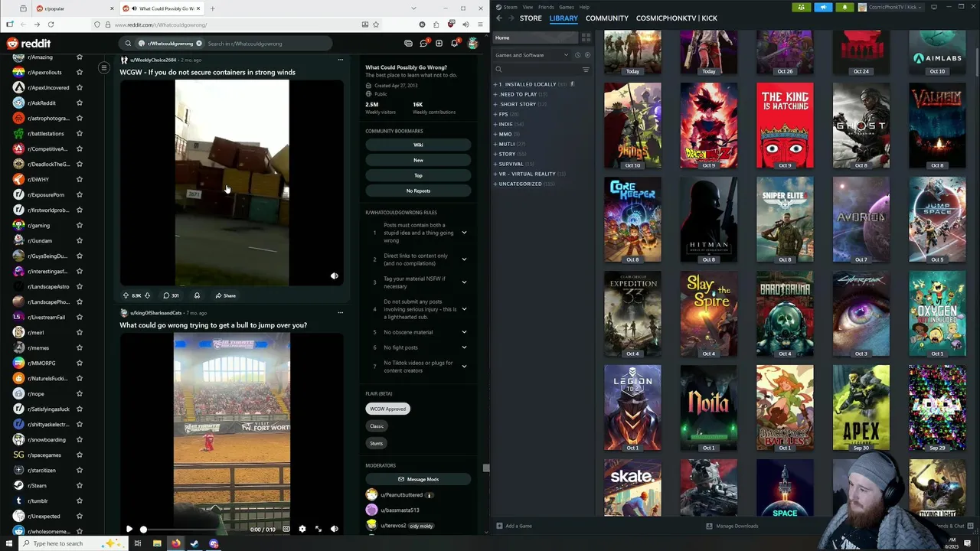Open bull video settings gear

(x=302, y=529)
